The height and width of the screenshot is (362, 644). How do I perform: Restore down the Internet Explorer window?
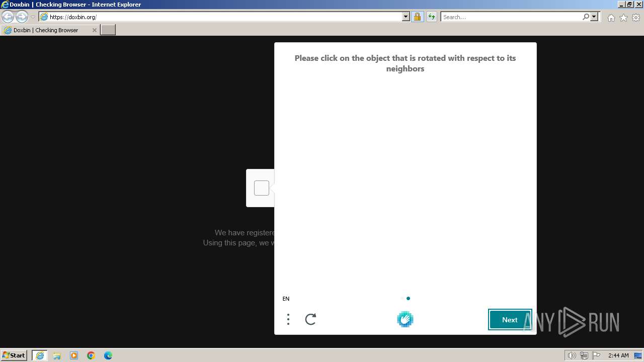(629, 5)
